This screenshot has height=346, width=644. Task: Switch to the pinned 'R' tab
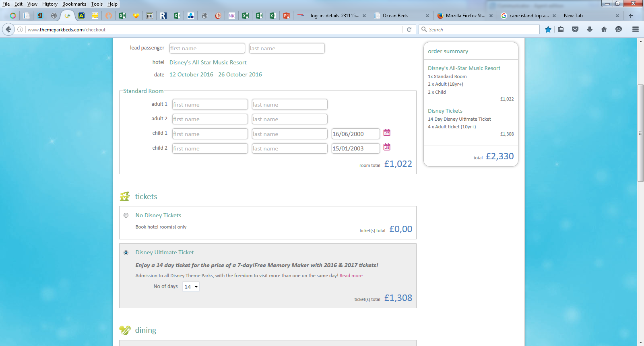[163, 16]
